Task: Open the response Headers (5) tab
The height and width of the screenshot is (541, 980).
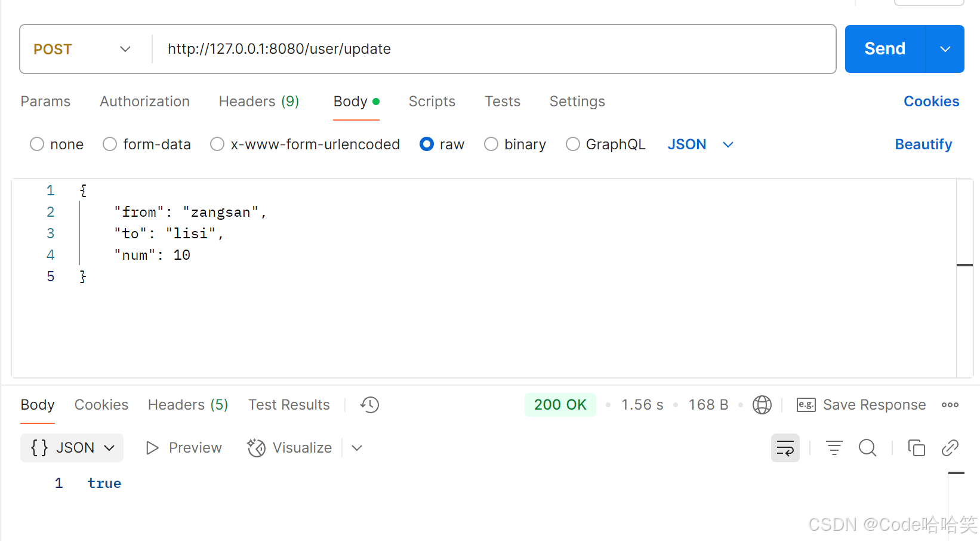Action: (188, 405)
